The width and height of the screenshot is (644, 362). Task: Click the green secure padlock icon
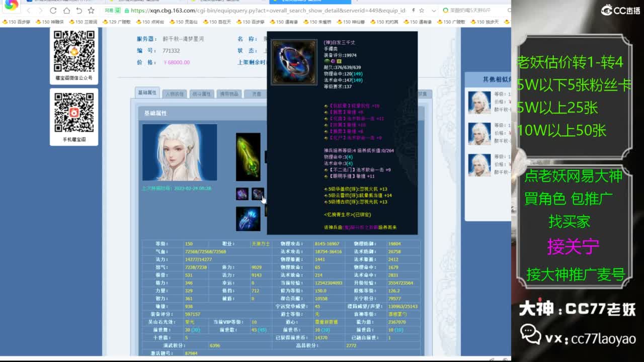point(126,11)
